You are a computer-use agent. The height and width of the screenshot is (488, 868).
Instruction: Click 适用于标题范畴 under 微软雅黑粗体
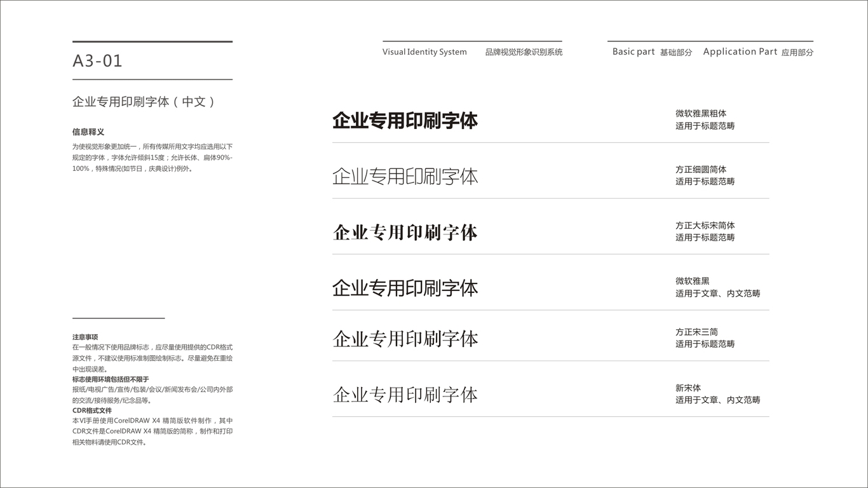[x=705, y=126]
